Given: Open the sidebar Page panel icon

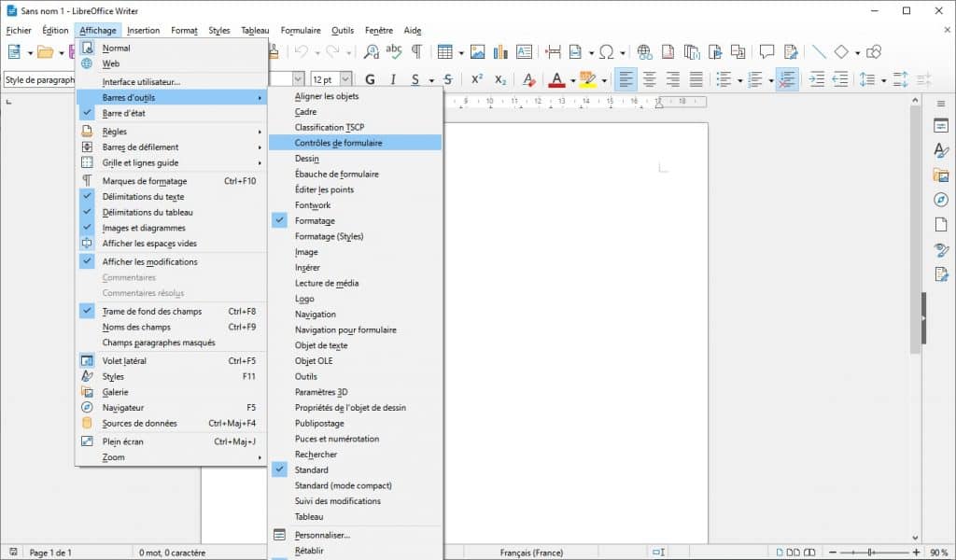Looking at the screenshot, I should tap(941, 224).
